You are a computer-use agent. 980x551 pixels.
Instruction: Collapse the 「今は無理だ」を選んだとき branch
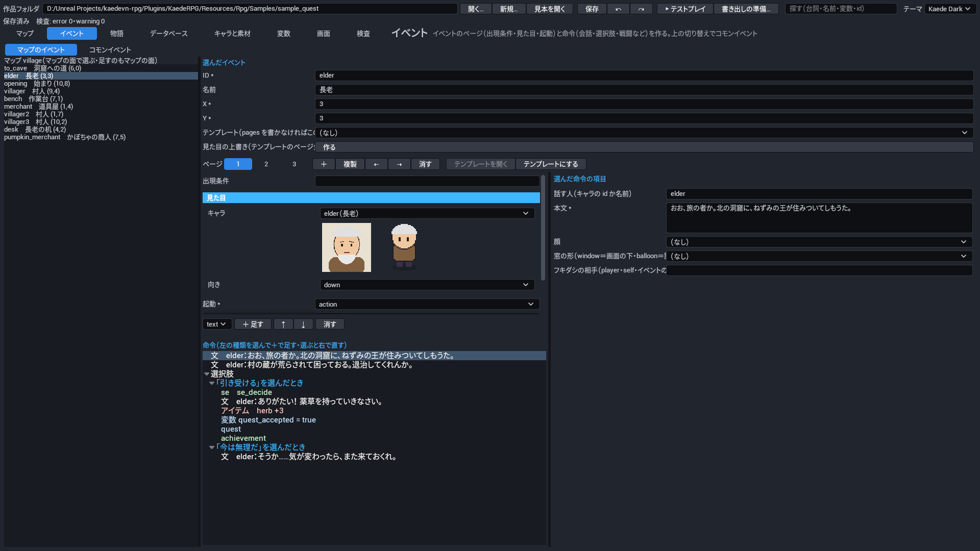[212, 447]
